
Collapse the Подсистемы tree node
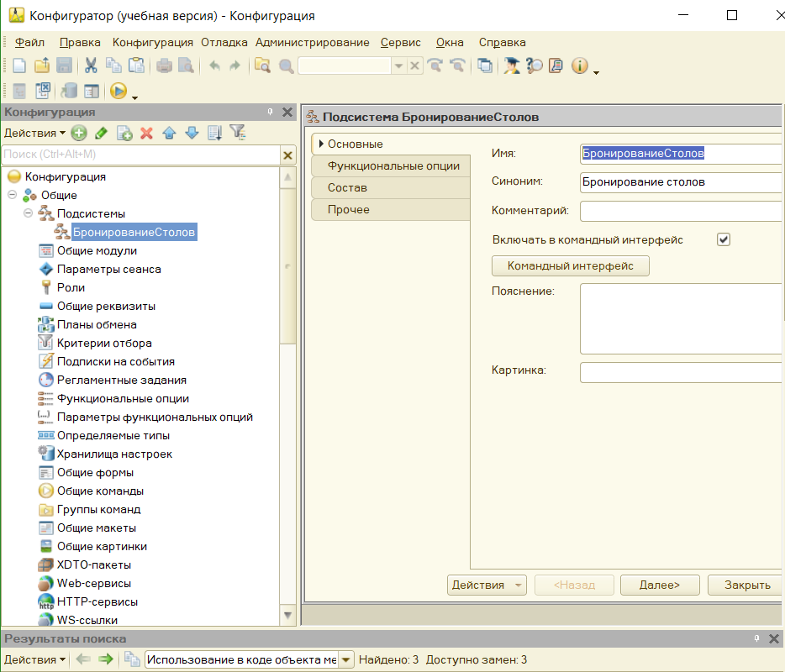(x=28, y=213)
